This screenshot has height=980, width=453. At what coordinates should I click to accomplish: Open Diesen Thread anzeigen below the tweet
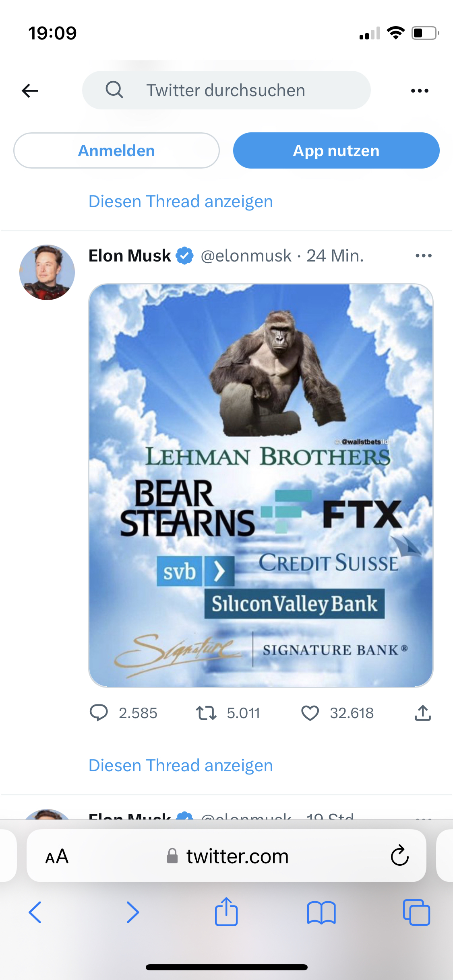pyautogui.click(x=181, y=766)
